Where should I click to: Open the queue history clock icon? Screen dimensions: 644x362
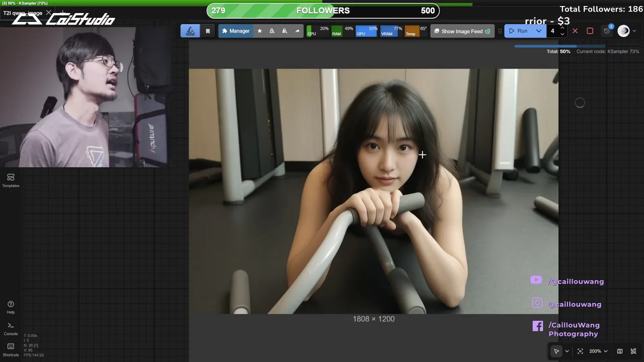[607, 31]
